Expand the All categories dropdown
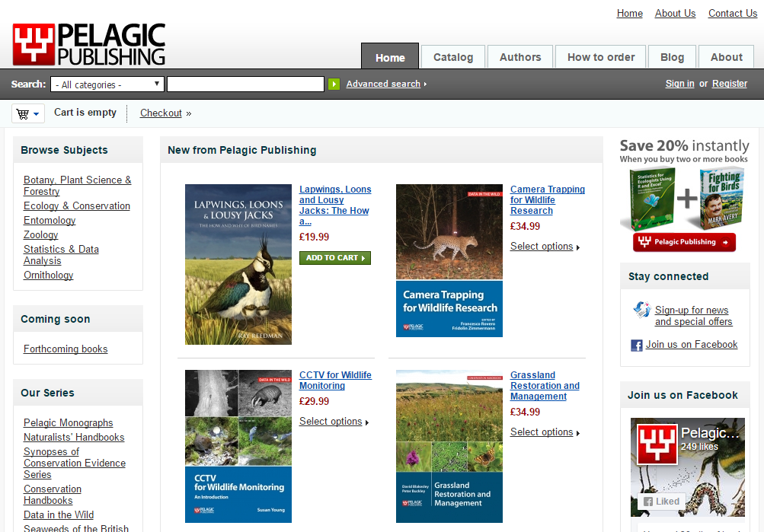 click(107, 84)
